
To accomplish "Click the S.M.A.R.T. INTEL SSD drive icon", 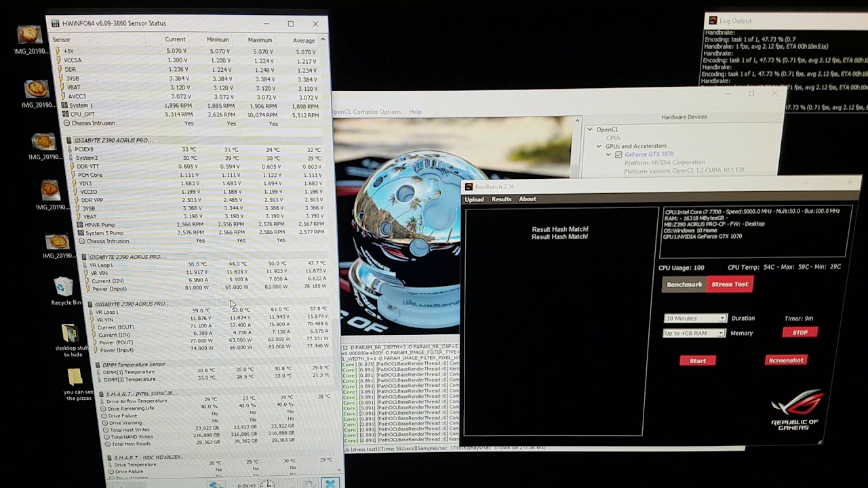I will click(101, 394).
